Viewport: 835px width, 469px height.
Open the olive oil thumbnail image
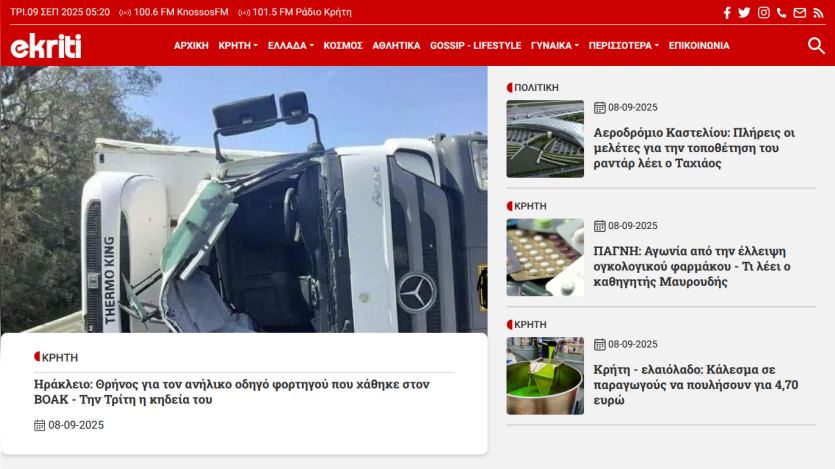(545, 376)
